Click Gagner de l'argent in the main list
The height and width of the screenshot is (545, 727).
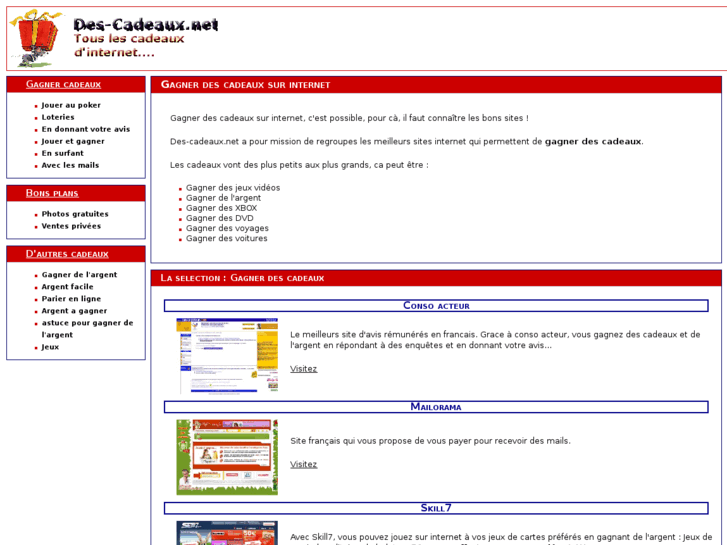223,198
